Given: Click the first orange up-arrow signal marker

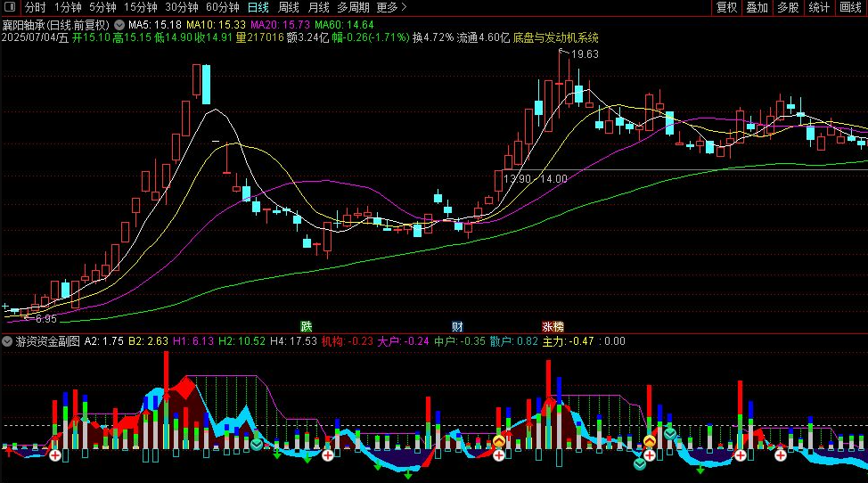Looking at the screenshot, I should [x=499, y=441].
